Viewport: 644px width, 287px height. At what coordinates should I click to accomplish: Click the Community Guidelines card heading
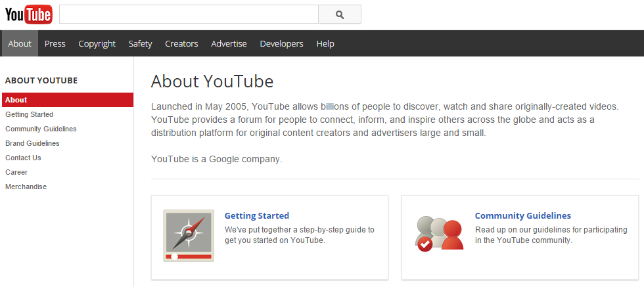point(523,215)
